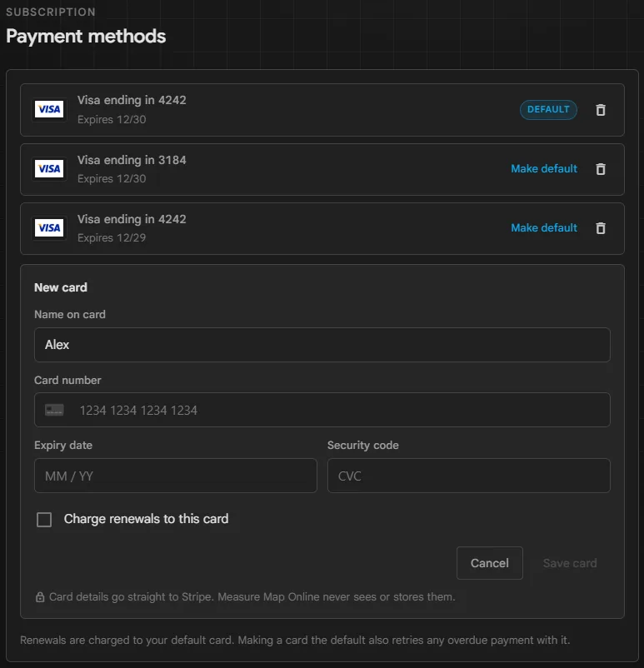Make Visa ending in 3184 the default
The image size is (644, 668).
(x=544, y=169)
